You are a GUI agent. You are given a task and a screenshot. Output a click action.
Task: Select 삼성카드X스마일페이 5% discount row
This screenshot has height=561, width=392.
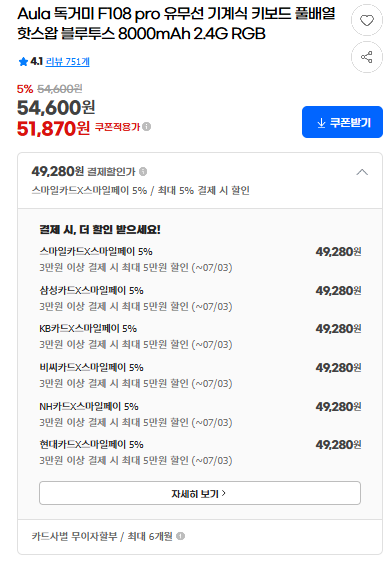coord(200,298)
